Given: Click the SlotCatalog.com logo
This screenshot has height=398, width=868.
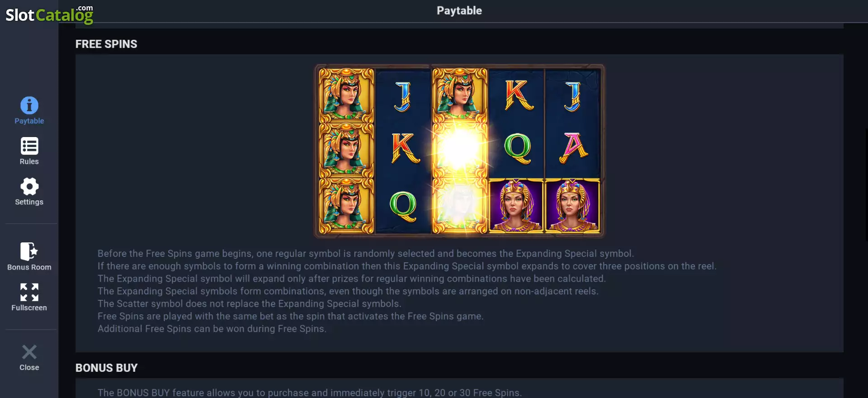Looking at the screenshot, I should tap(49, 14).
